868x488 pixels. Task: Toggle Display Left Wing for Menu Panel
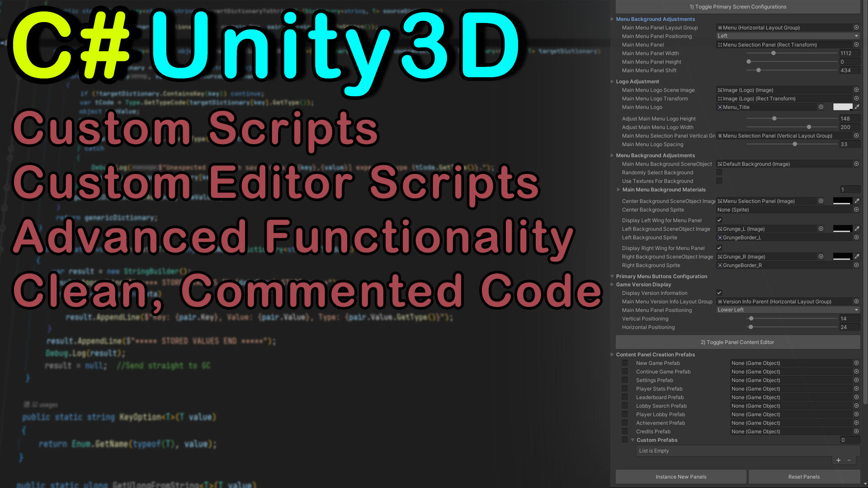(719, 221)
